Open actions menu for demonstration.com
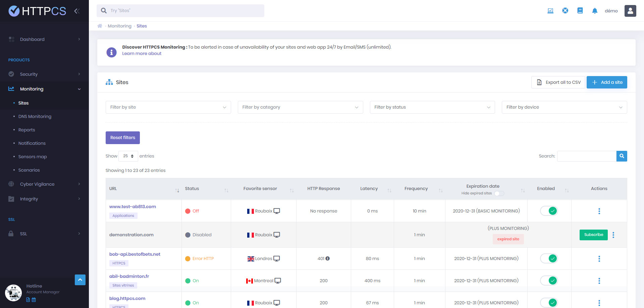This screenshot has width=644, height=308. tap(613, 235)
